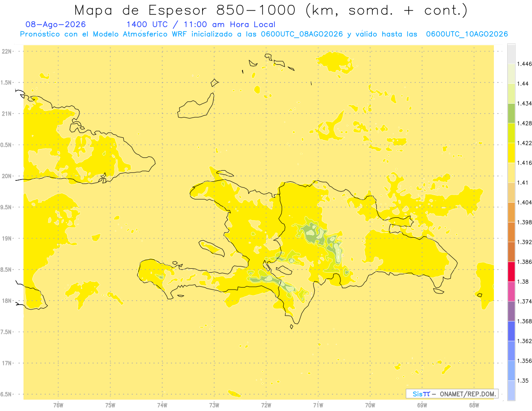Click the bright yellow legend swatch between 1.416 and 1.422

tap(511, 153)
